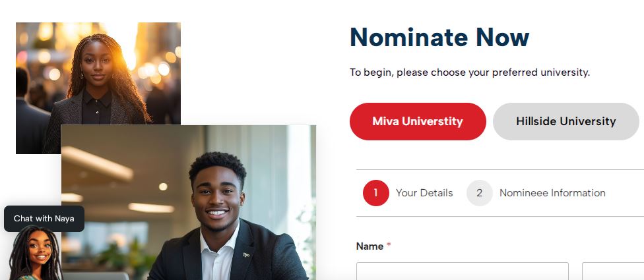Viewport: 644px width, 280px height.
Task: Click the Chat with Naya bubble
Action: 44,219
